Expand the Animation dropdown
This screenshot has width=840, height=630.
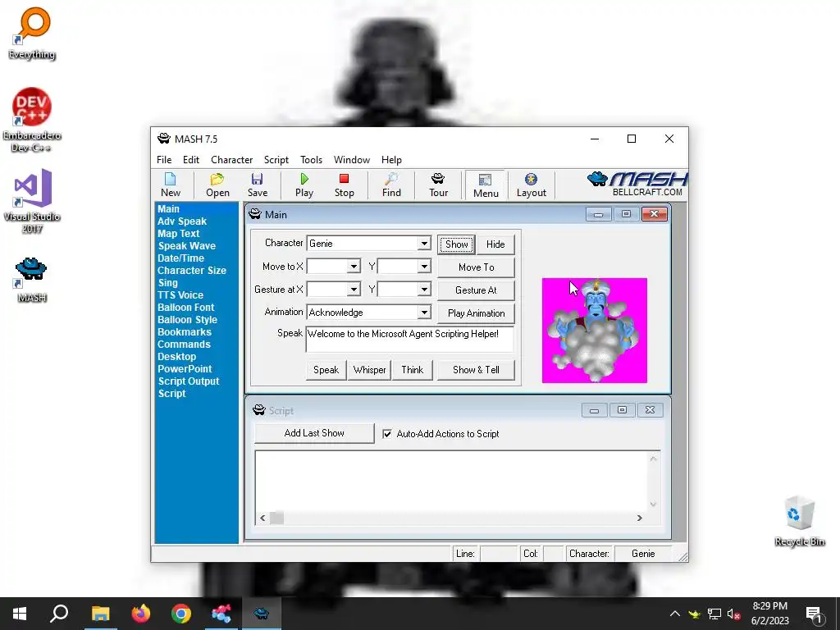(424, 313)
